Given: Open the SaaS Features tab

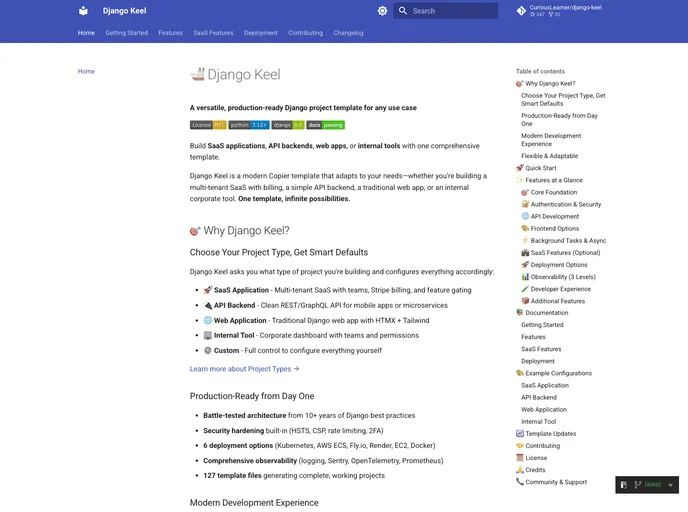Looking at the screenshot, I should pyautogui.click(x=213, y=33).
